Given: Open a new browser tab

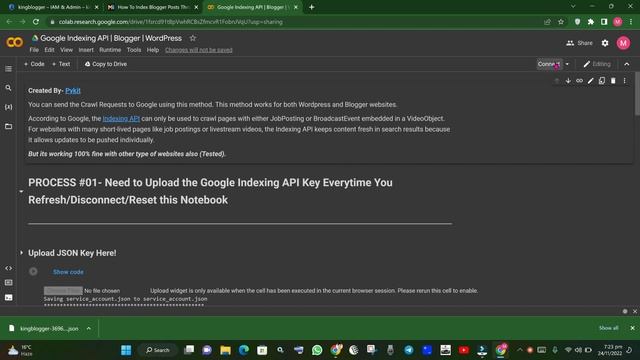Looking at the screenshot, I should tap(311, 7).
